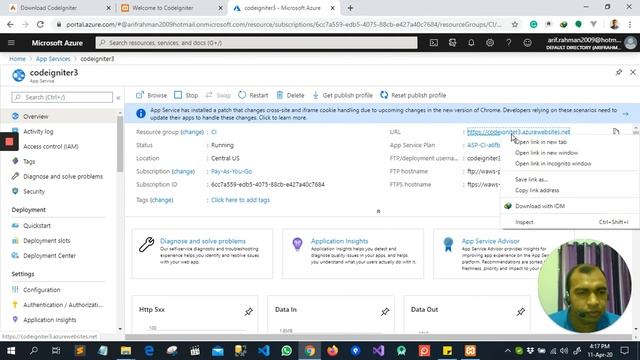Viewport: 640px width, 360px height.
Task: Show hidden system tray icons
Action: tap(507, 351)
